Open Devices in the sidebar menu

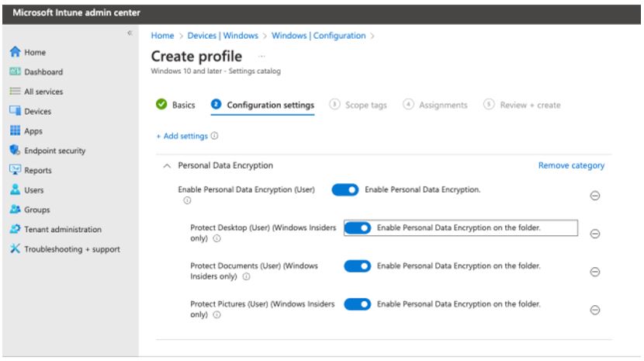(x=38, y=112)
